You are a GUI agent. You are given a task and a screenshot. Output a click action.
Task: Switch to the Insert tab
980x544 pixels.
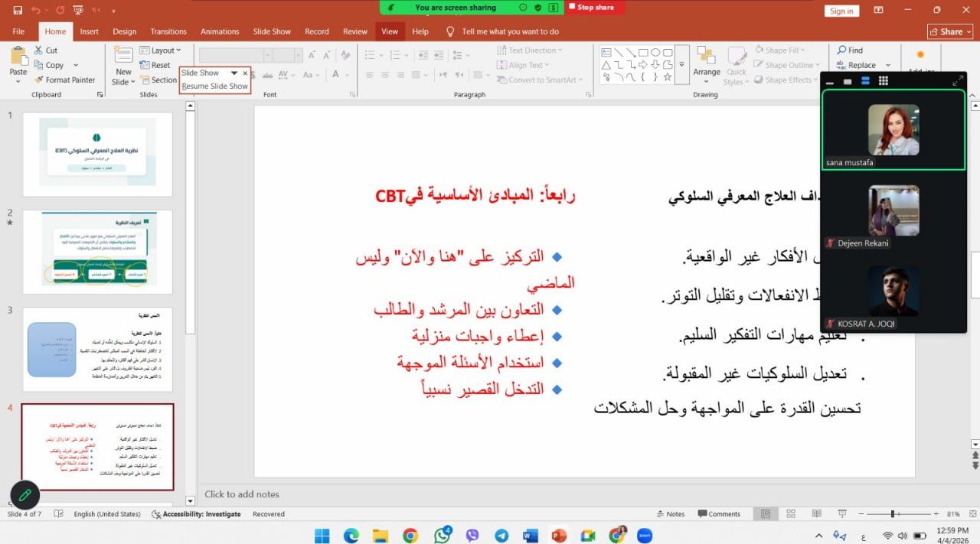[x=90, y=31]
